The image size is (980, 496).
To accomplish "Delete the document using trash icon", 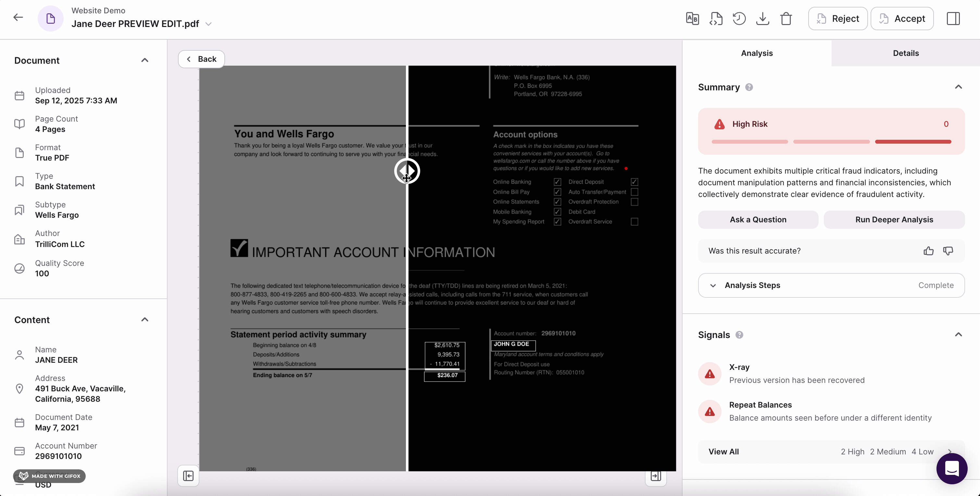I will click(x=786, y=18).
